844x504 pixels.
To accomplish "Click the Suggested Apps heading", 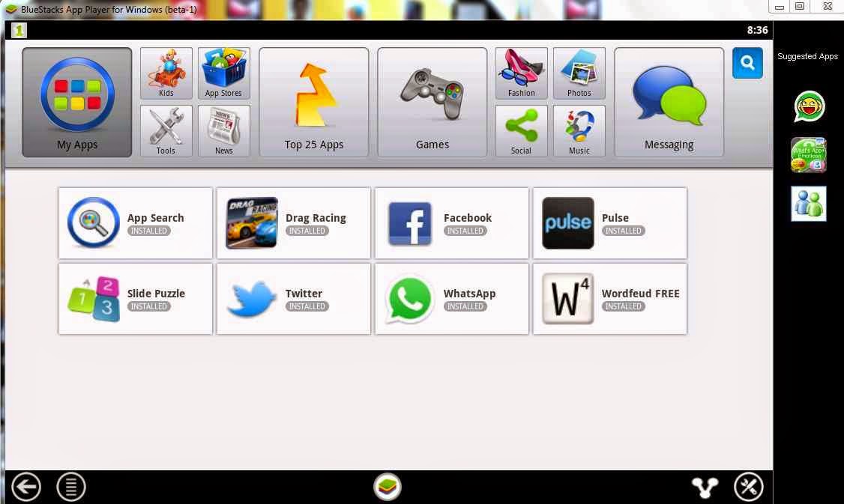I will pos(807,56).
